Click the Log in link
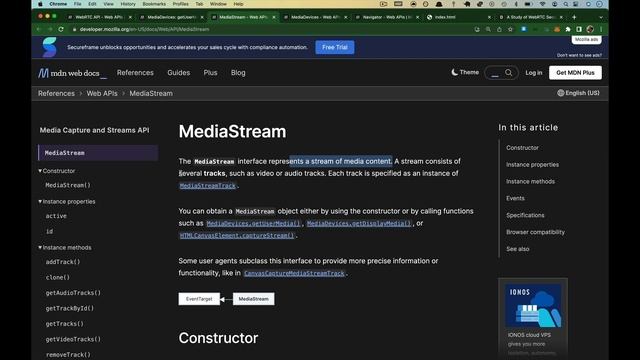640x360 pixels. point(533,73)
